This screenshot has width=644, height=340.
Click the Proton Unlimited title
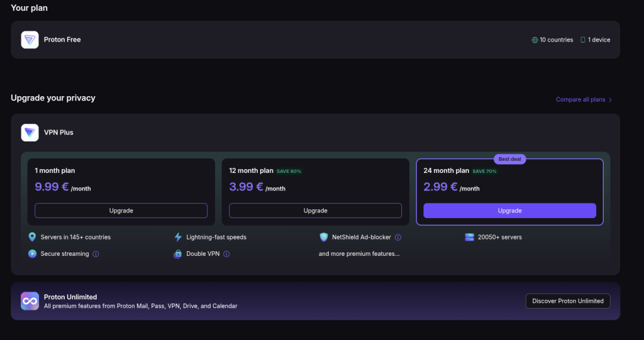(x=70, y=297)
